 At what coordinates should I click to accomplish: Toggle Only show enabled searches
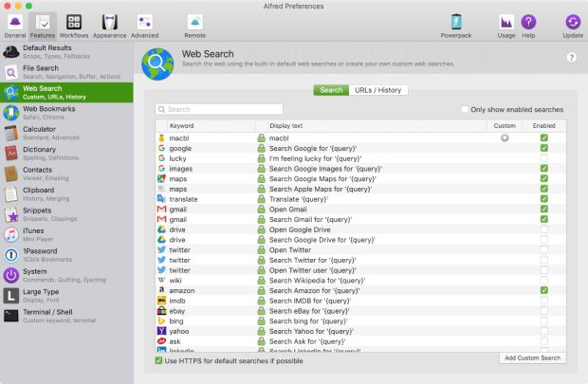(465, 109)
